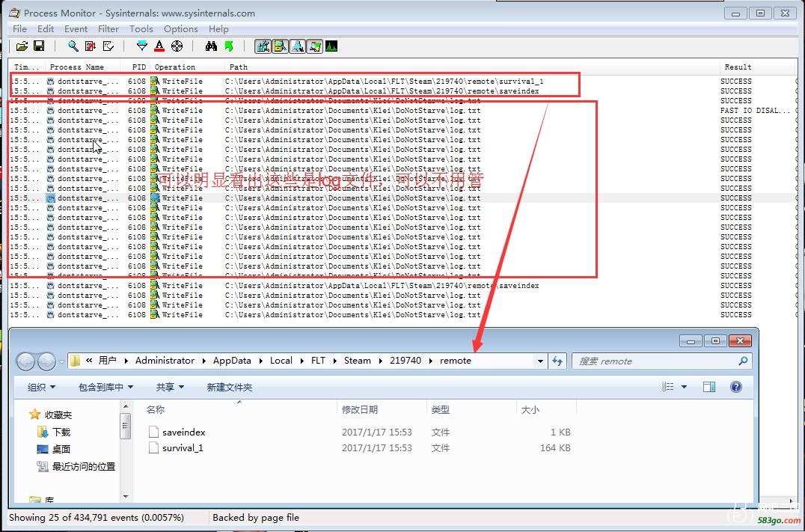The image size is (805, 532).
Task: Clear the event display using toolbar icon
Action: click(x=108, y=46)
